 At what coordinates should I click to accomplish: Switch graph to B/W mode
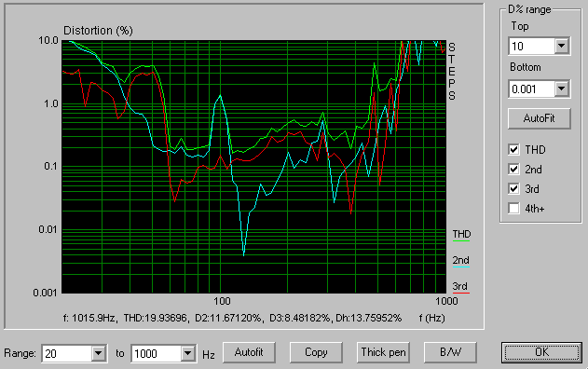coord(450,352)
